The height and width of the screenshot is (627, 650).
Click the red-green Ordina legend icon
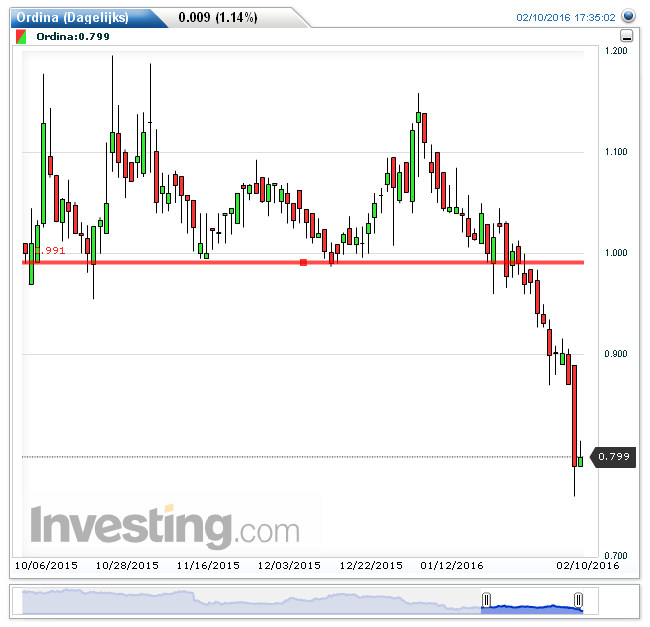21,36
